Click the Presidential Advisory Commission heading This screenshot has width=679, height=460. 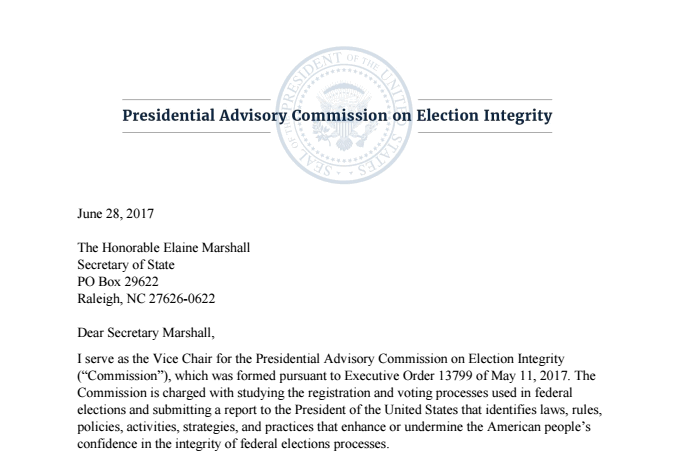[x=336, y=115]
